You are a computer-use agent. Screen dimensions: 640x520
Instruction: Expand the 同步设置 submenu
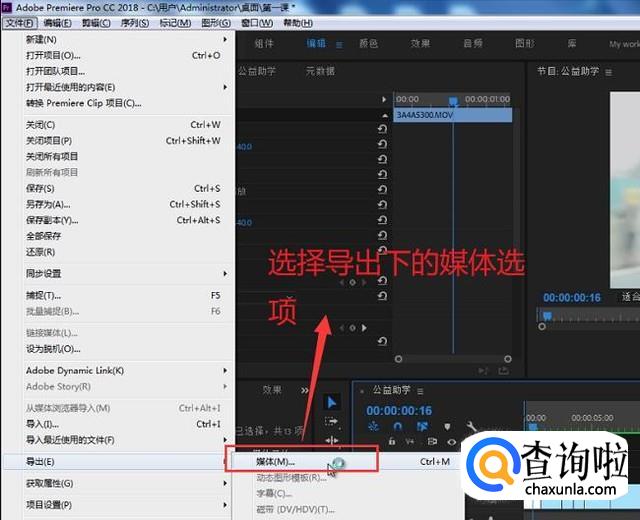tap(225, 273)
